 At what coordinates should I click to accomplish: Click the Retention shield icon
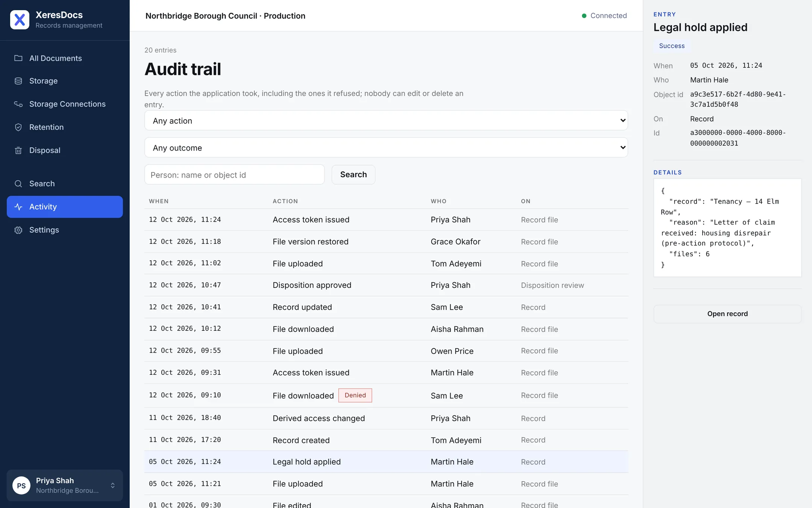click(x=18, y=127)
